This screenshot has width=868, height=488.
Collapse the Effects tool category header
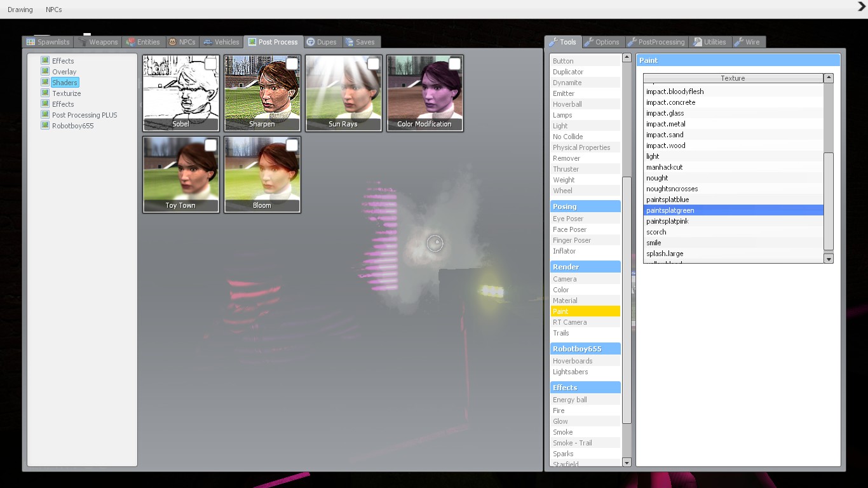[x=585, y=388]
